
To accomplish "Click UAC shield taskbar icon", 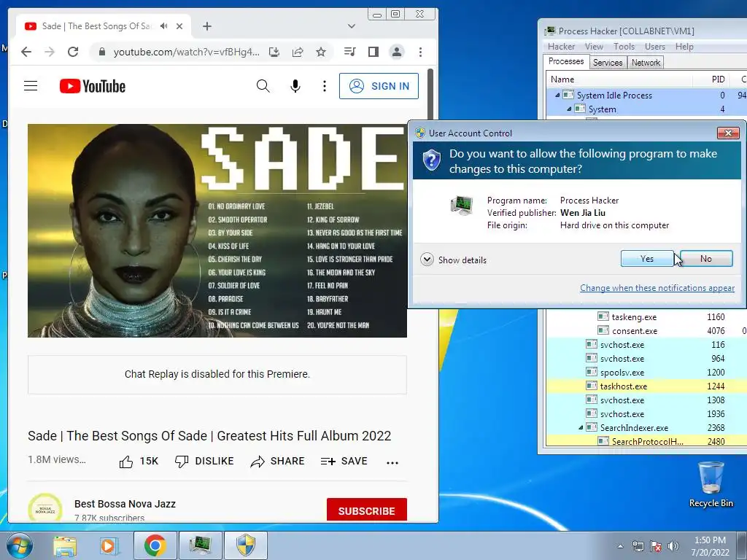I will point(246,545).
